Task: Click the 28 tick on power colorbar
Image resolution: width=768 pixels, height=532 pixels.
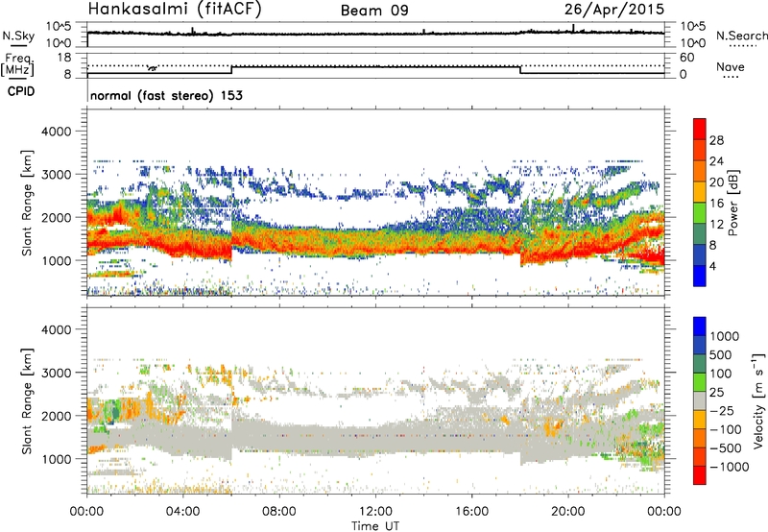Action: point(716,140)
